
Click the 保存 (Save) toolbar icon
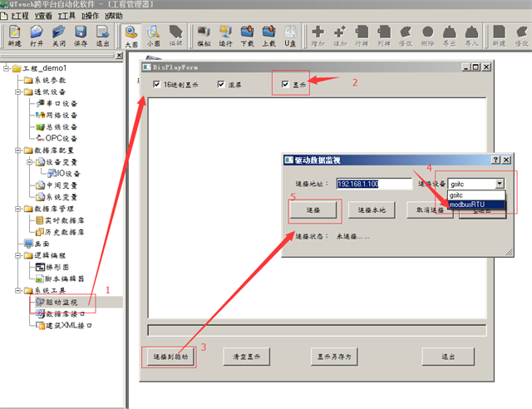coord(81,33)
